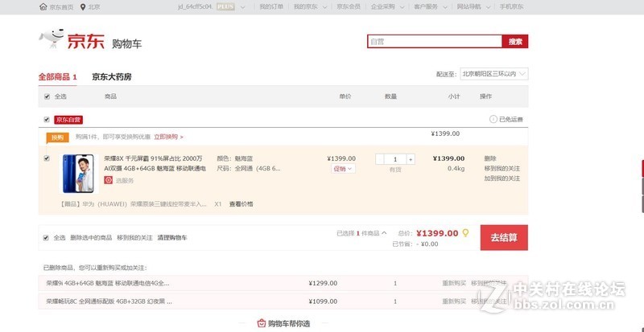Click the 北京 location pin icon
The image size is (644, 332).
click(x=83, y=7)
